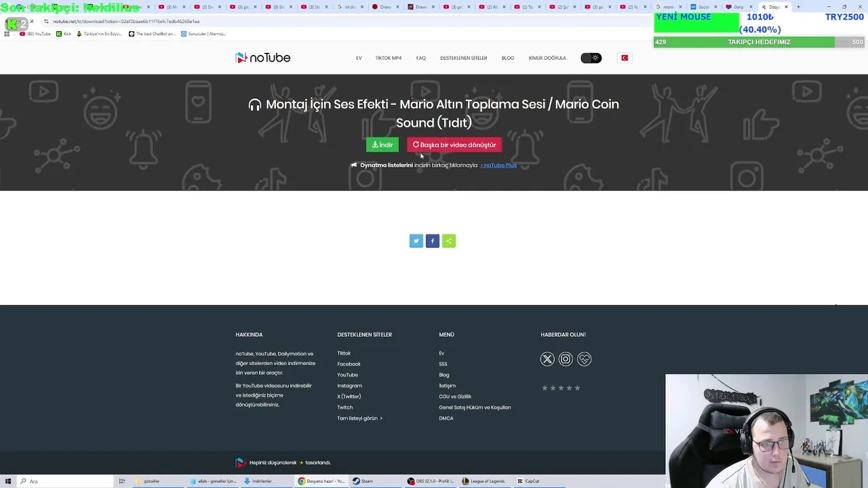Share via the Twitter icon
Viewport: 868px width, 488px height.
pos(416,241)
